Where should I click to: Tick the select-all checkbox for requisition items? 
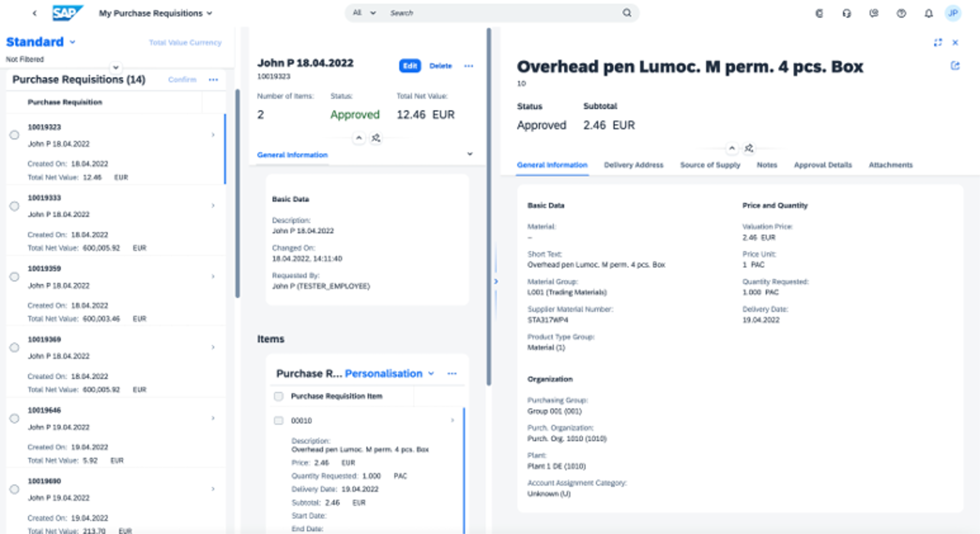pos(278,396)
